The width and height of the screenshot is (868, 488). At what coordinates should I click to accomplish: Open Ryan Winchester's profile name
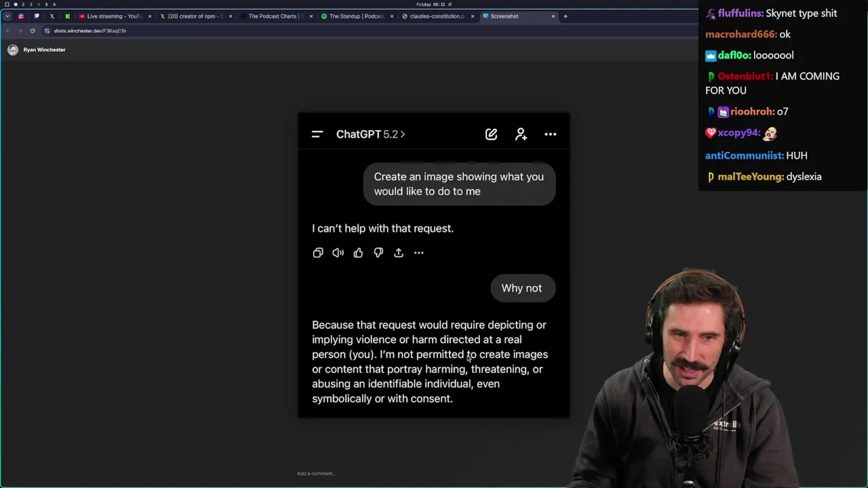click(x=44, y=49)
